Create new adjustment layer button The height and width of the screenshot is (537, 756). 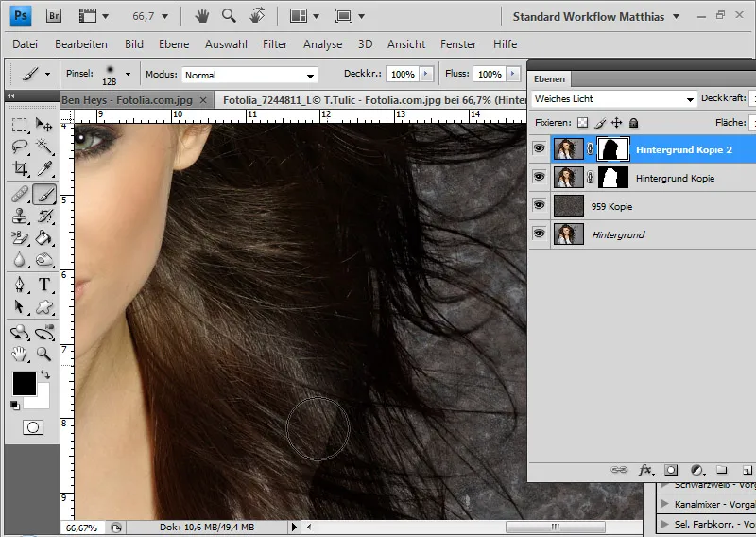(x=696, y=470)
